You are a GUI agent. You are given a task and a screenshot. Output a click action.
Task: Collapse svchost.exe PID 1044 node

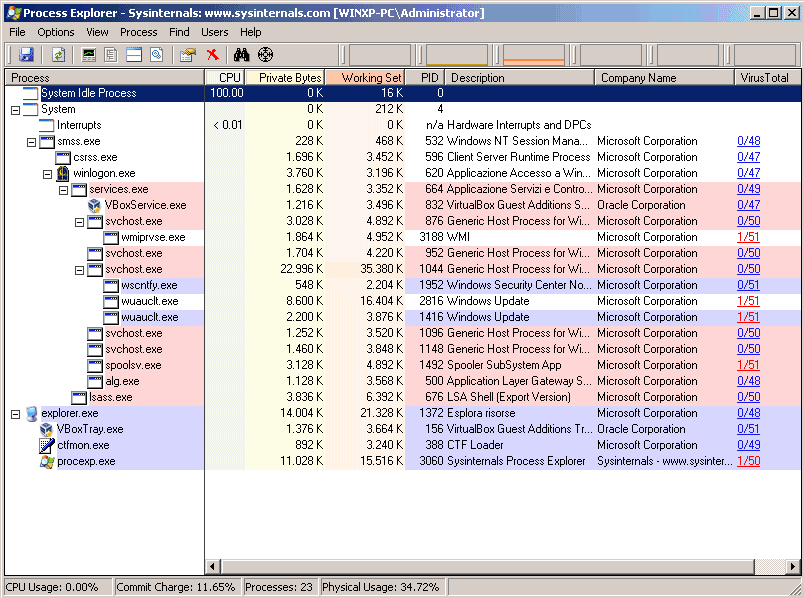79,270
